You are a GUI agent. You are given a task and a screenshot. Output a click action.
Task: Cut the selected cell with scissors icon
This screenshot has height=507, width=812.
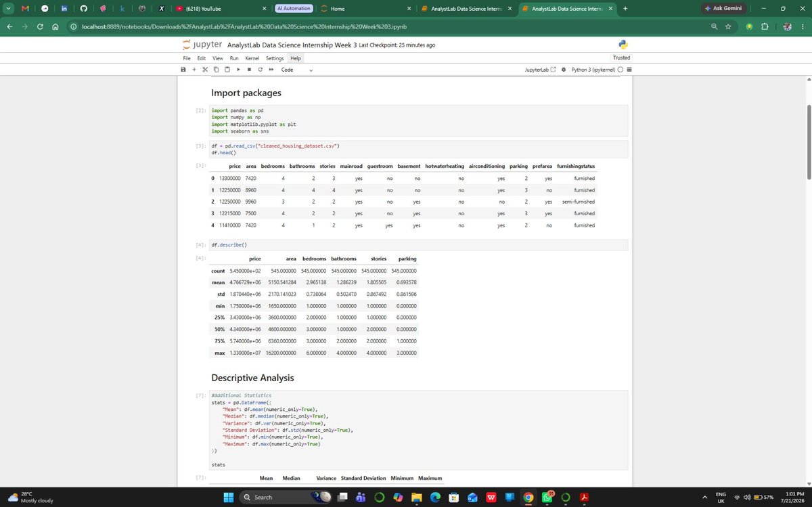click(205, 70)
